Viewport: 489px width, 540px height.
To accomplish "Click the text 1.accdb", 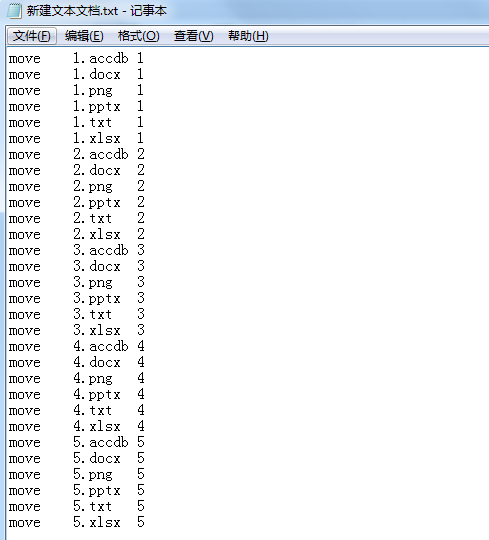I will click(x=101, y=59).
